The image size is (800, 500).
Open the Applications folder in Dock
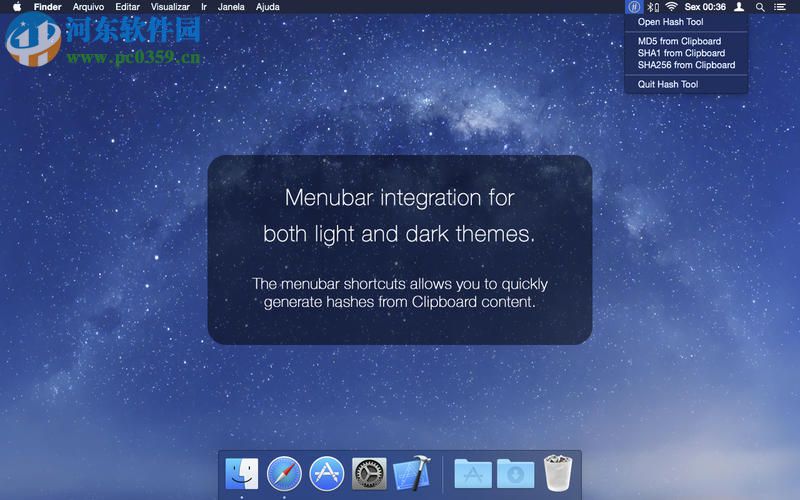pos(473,473)
